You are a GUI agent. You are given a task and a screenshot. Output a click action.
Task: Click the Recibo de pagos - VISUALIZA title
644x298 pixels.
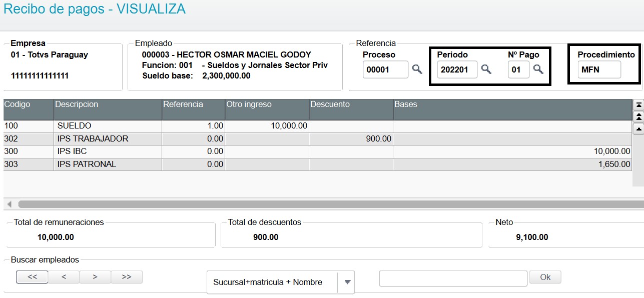[x=95, y=9]
